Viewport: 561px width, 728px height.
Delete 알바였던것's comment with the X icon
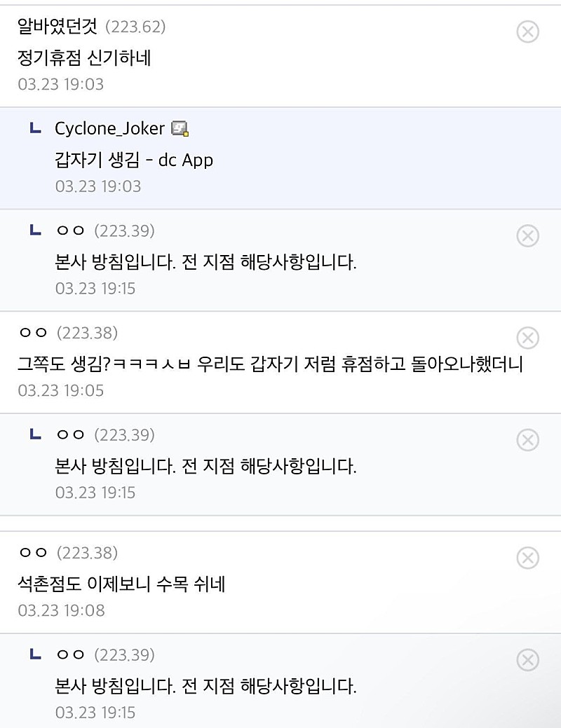click(527, 32)
